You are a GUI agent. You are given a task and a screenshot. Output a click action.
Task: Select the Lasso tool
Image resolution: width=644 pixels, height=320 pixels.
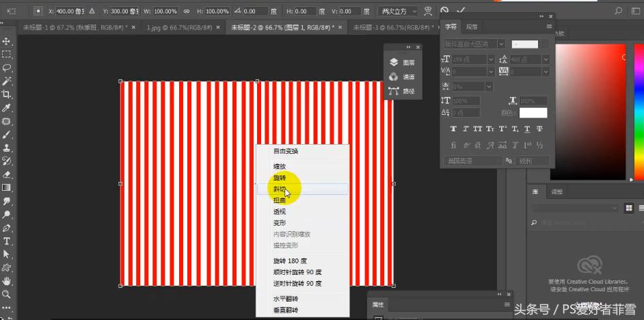pyautogui.click(x=6, y=68)
